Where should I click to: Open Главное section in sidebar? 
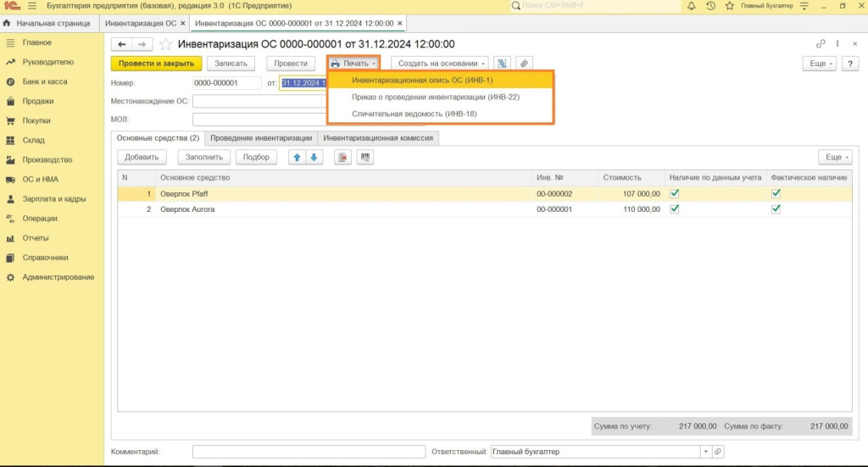click(x=36, y=42)
